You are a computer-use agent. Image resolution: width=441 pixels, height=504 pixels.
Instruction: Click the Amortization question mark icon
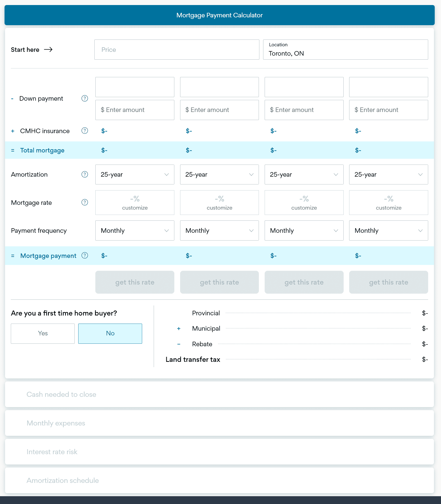tap(85, 174)
